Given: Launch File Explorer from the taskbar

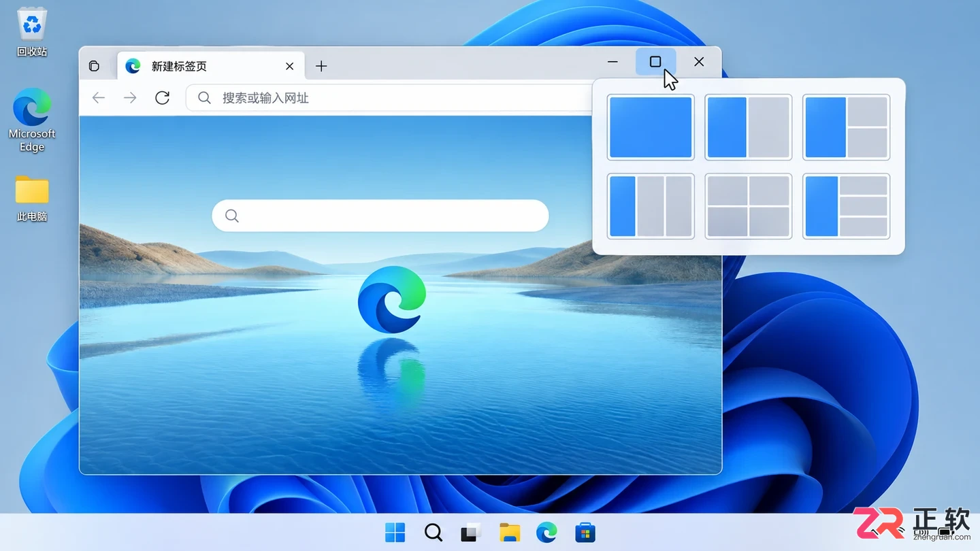Looking at the screenshot, I should pos(509,533).
